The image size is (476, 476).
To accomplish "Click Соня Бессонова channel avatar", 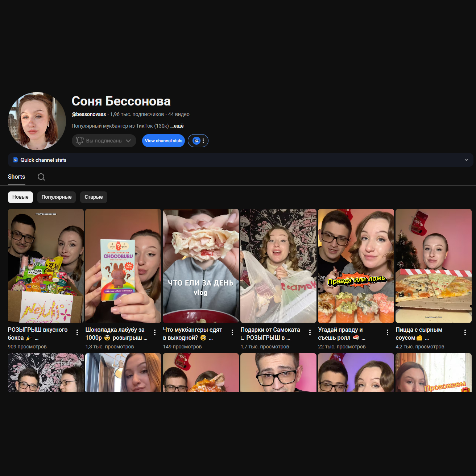I will click(x=37, y=121).
